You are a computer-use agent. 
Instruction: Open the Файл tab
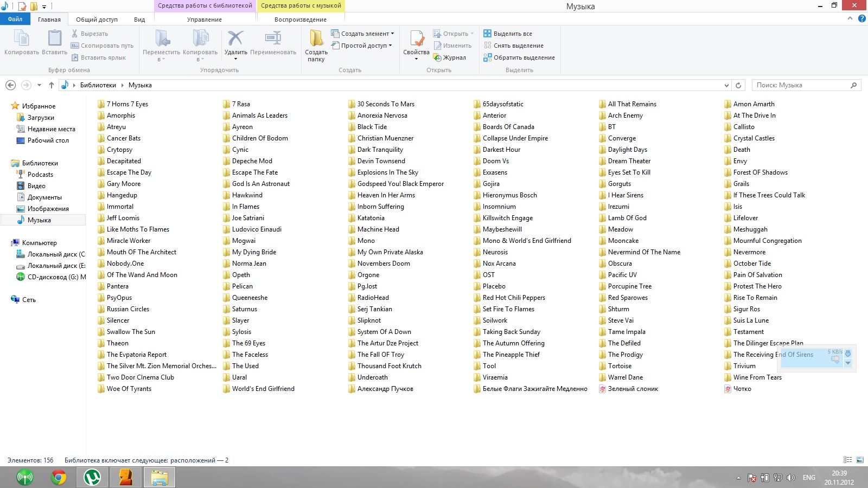[x=15, y=19]
